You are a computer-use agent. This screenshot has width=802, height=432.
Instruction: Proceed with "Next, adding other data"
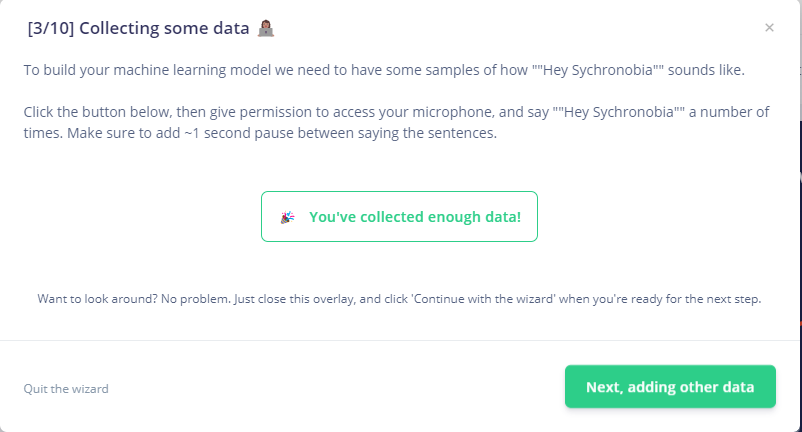point(670,387)
